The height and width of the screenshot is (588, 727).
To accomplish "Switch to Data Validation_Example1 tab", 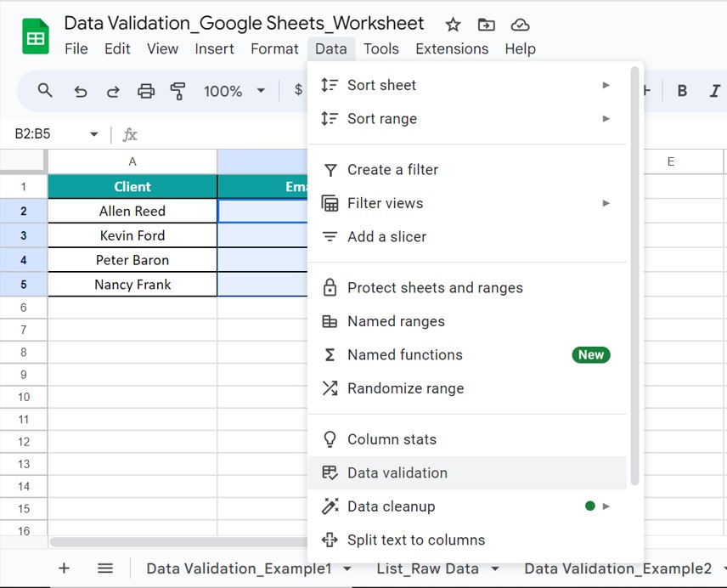I will [x=240, y=568].
